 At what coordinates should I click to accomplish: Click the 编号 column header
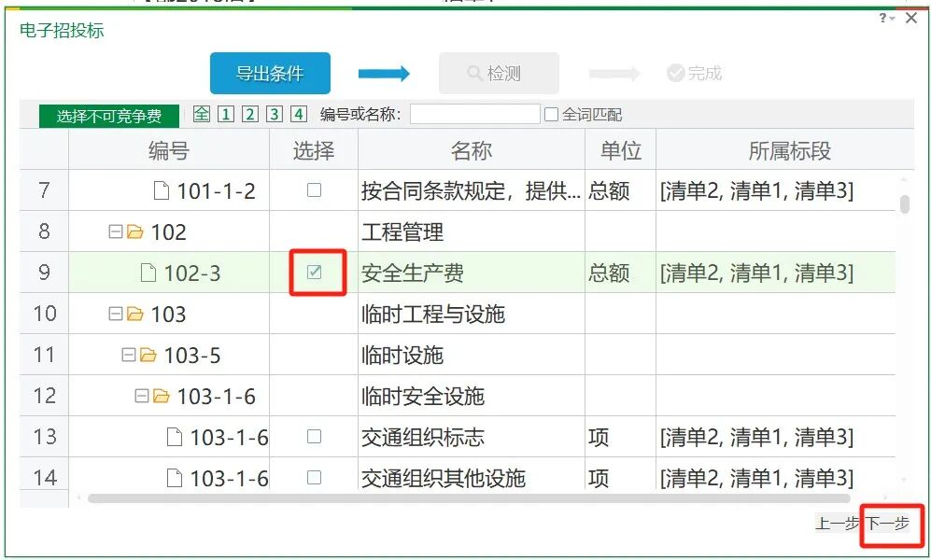click(169, 150)
